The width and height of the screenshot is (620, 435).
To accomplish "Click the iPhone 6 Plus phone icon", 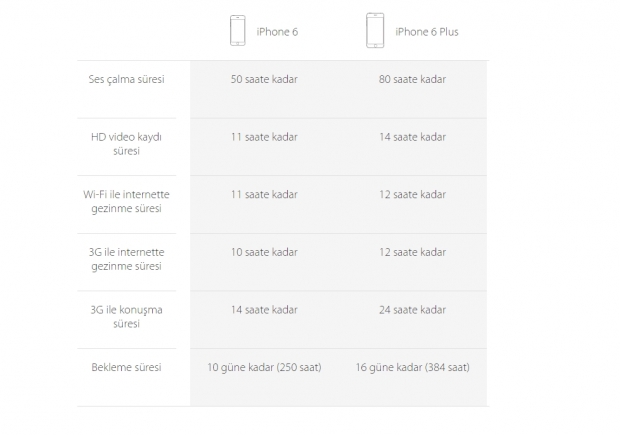I will [x=375, y=31].
